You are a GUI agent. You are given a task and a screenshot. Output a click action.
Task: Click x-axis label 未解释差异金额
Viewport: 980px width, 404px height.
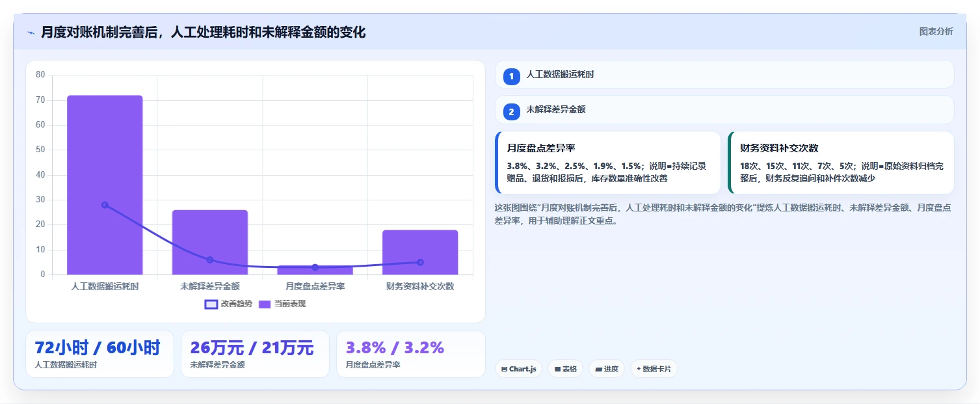[x=210, y=286]
